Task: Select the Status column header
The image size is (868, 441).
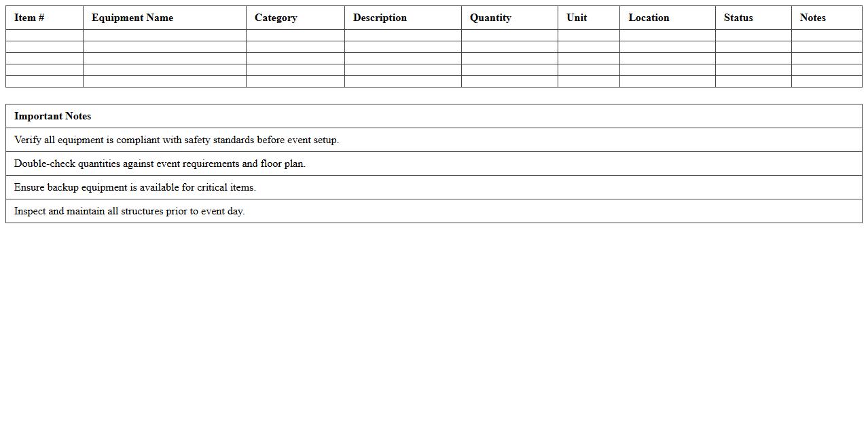Action: click(x=738, y=18)
